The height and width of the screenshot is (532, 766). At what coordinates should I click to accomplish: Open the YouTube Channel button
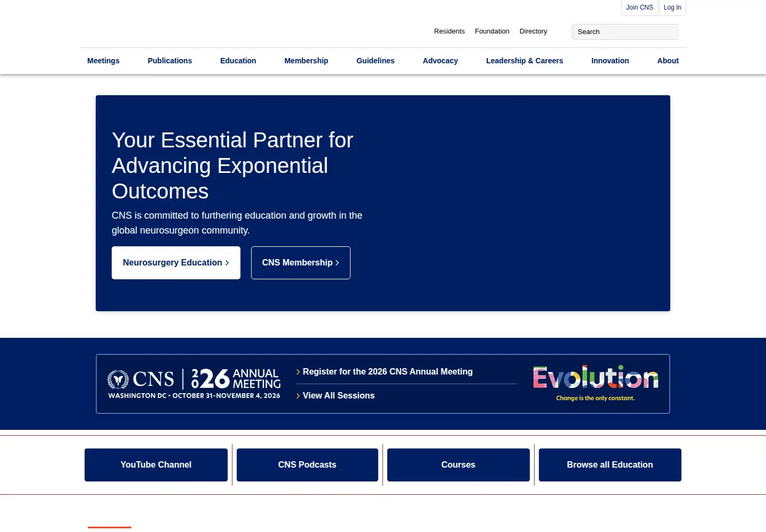click(156, 465)
